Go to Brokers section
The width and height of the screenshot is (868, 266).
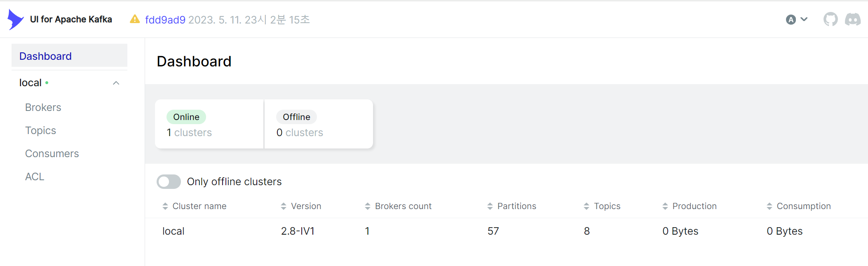43,107
